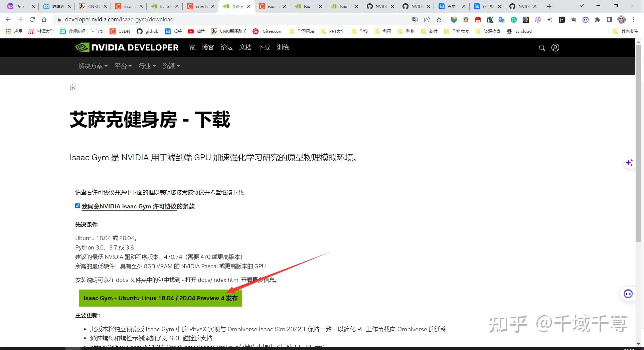Expand the 行业 dropdown menu
The width and height of the screenshot is (644, 350).
point(147,66)
